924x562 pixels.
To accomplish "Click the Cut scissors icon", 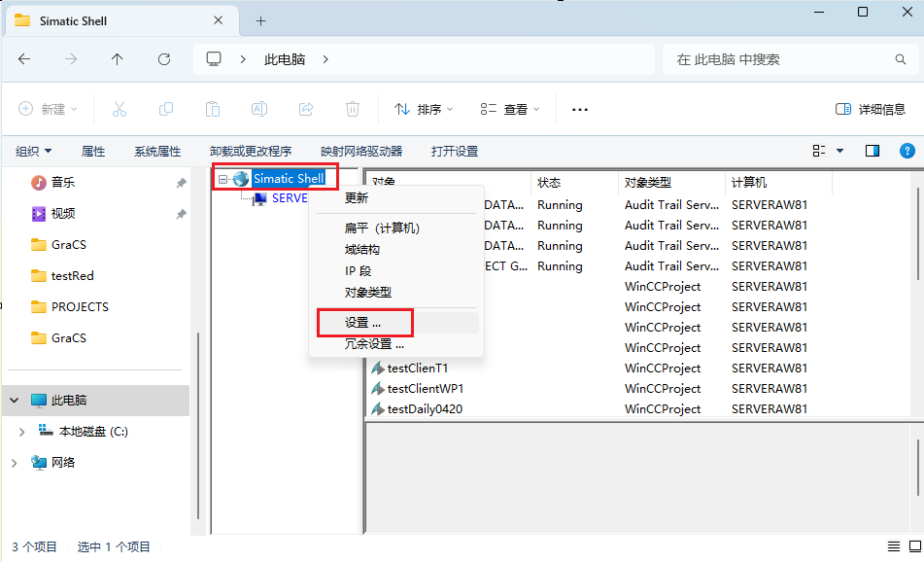I will pos(120,109).
